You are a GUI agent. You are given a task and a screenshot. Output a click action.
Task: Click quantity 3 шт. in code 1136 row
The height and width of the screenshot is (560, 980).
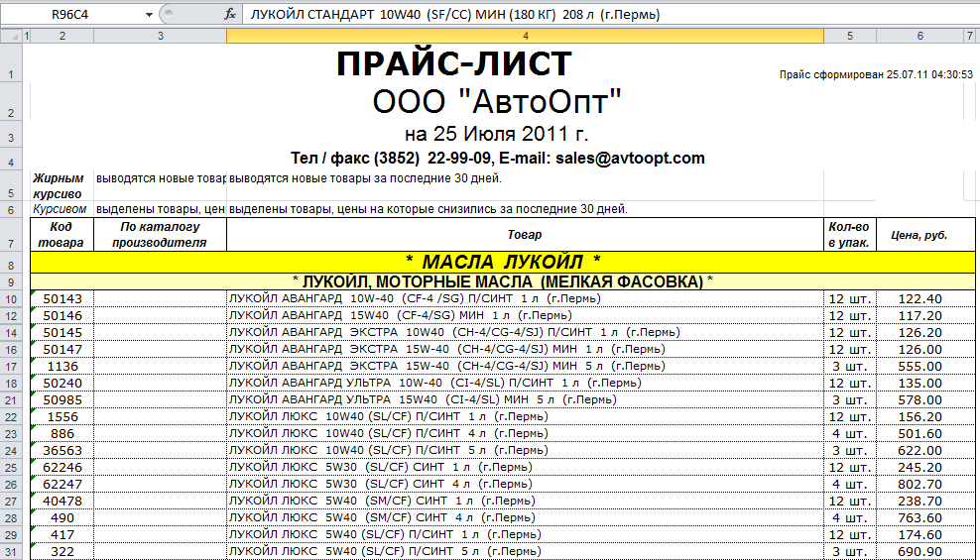tap(849, 367)
